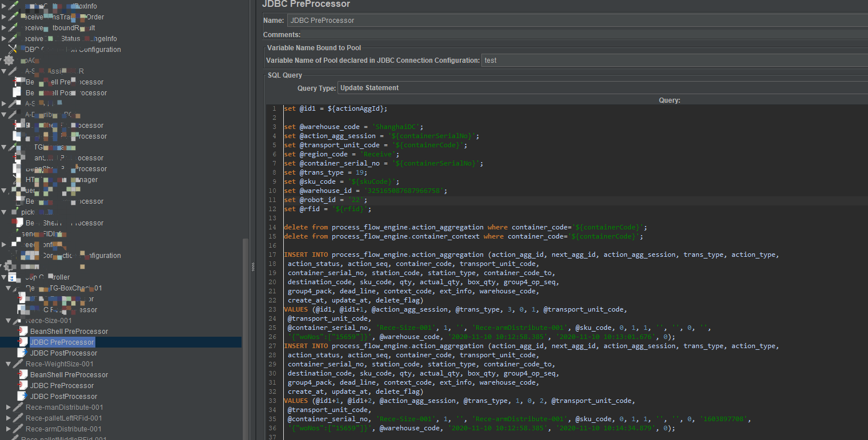Click the line 'set @id1 = ${actionAggId};'
Image resolution: width=868 pixels, height=440 pixels.
pyautogui.click(x=336, y=108)
